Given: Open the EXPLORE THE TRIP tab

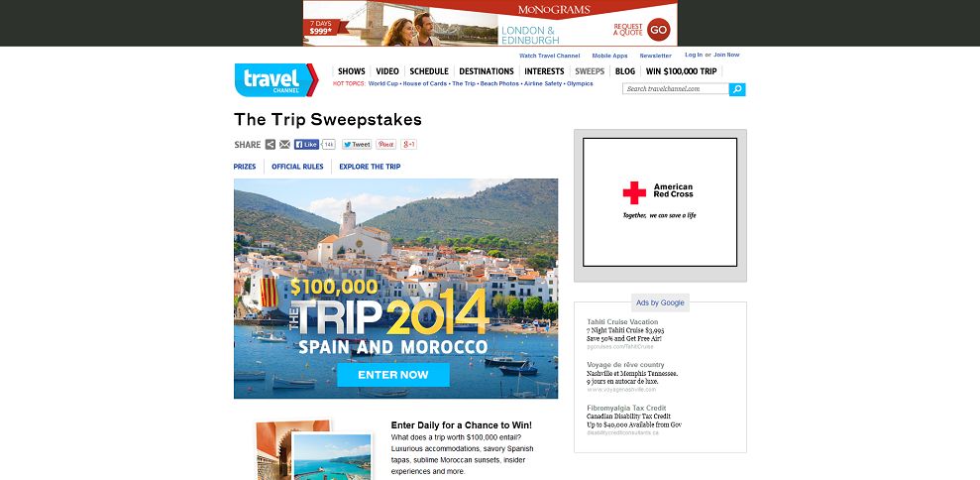Looking at the screenshot, I should pos(370,167).
